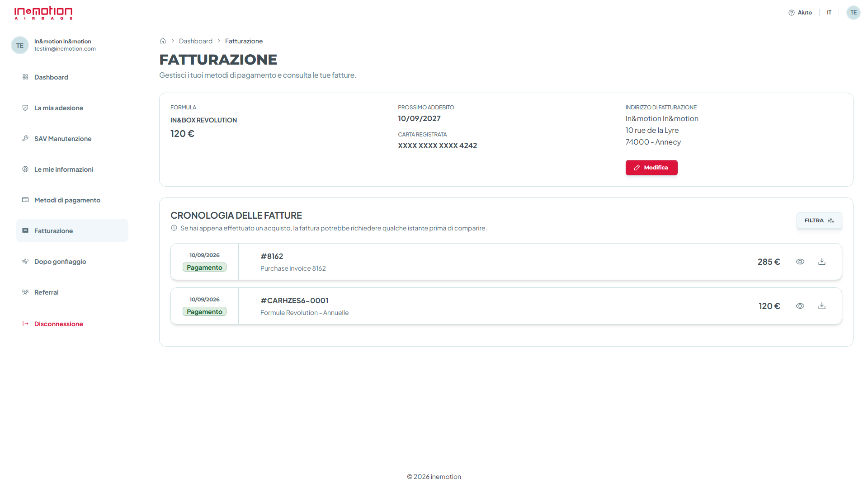Click the 74000 - Annecy address line
This screenshot has height=488, width=868.
click(x=653, y=142)
